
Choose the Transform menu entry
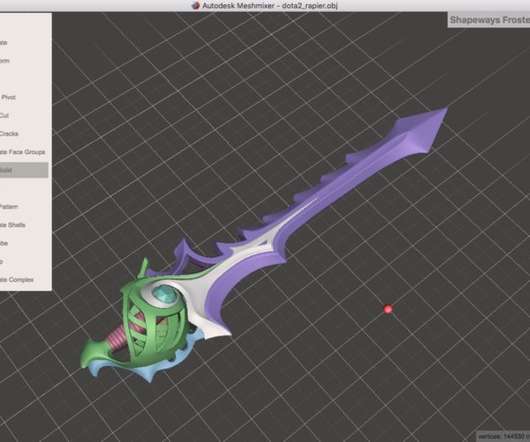[5, 61]
